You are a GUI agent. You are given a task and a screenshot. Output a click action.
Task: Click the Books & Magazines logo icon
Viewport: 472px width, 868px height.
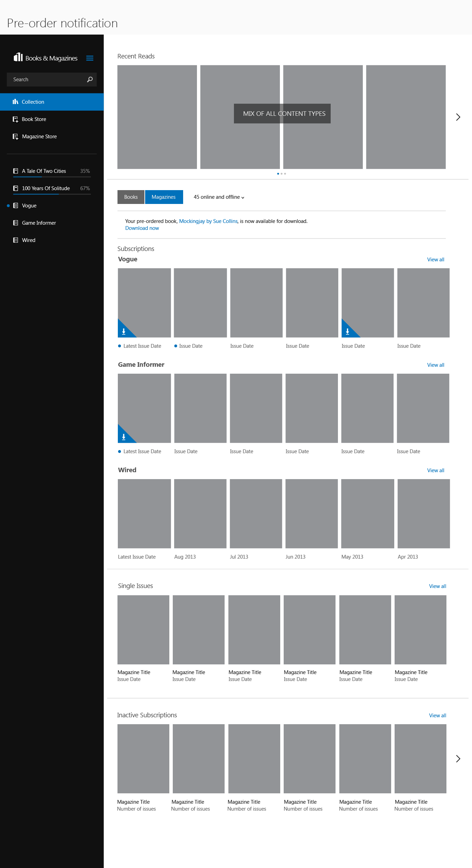pyautogui.click(x=18, y=57)
